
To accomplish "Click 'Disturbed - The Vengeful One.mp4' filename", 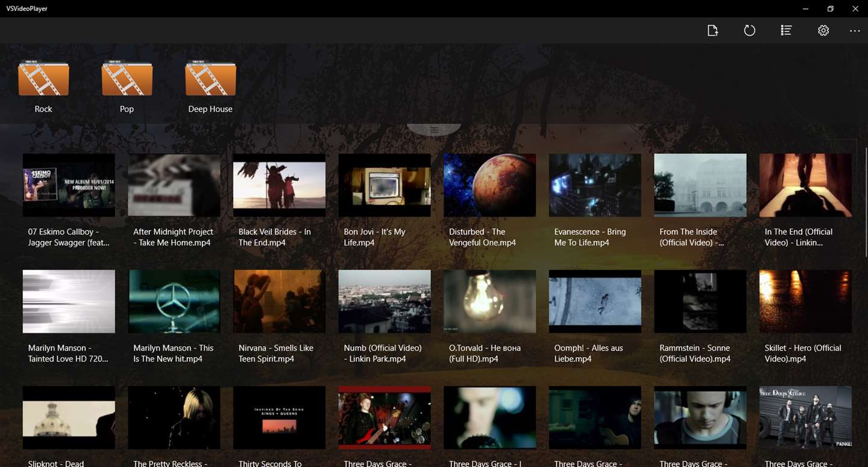I will point(482,237).
